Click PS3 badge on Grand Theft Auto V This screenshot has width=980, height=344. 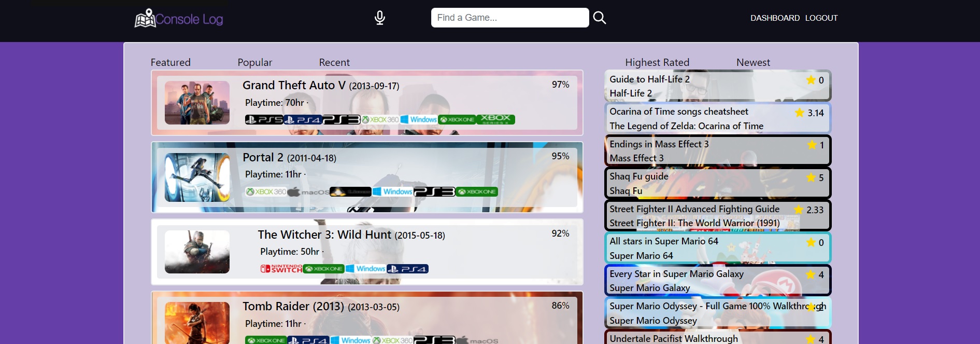[x=342, y=120]
